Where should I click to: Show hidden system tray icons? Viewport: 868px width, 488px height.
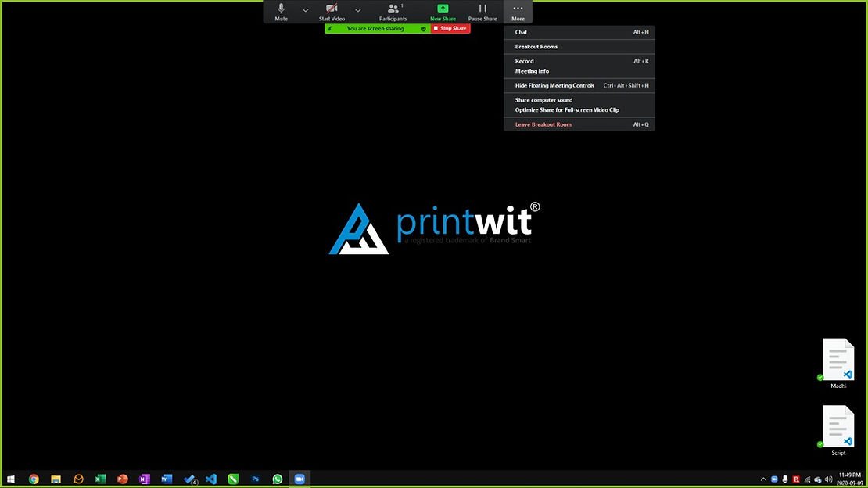[763, 479]
